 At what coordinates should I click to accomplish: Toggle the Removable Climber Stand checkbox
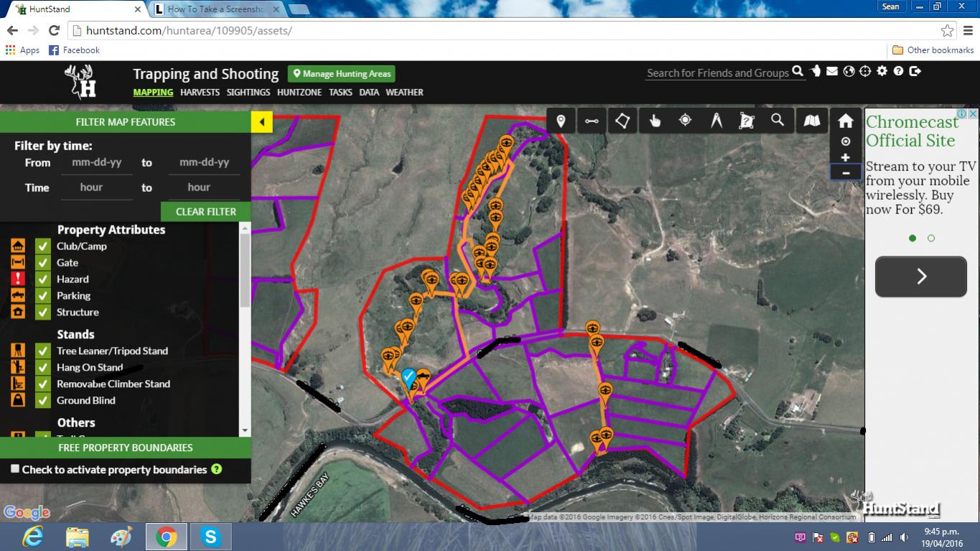pyautogui.click(x=43, y=384)
